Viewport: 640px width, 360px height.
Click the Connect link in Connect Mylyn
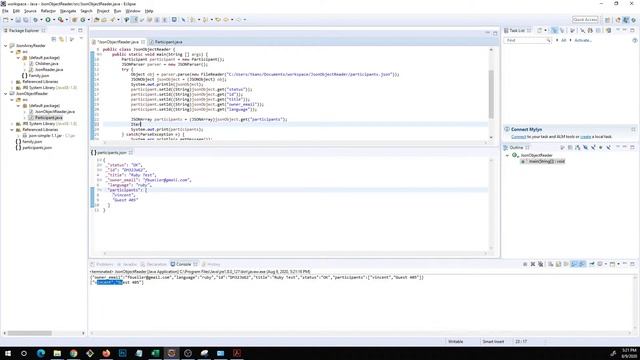(518, 137)
